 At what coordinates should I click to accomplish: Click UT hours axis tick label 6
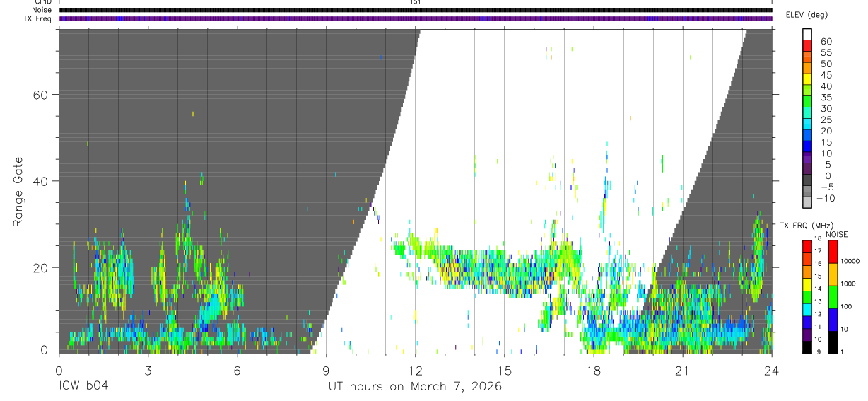(237, 371)
